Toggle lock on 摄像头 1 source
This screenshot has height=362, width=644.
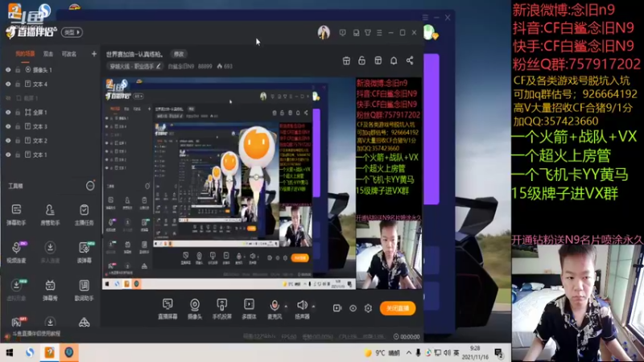point(18,70)
